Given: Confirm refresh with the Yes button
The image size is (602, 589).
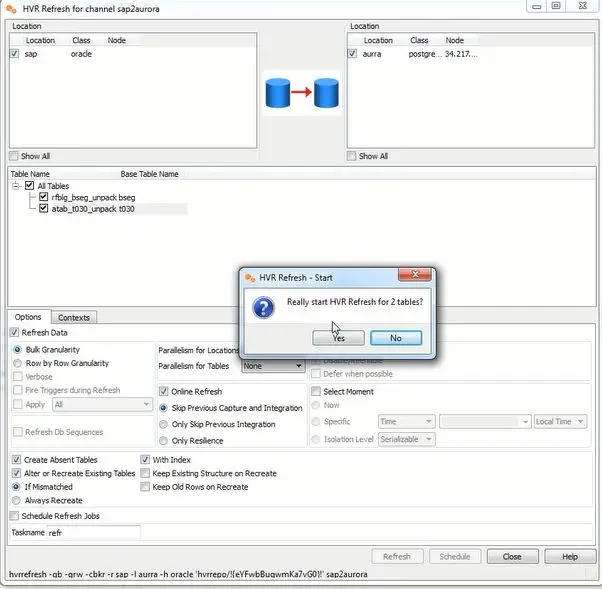Looking at the screenshot, I should 338,338.
